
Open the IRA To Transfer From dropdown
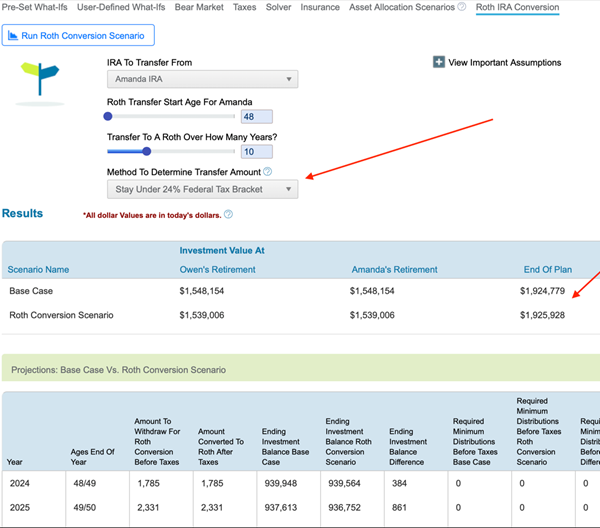[x=202, y=80]
